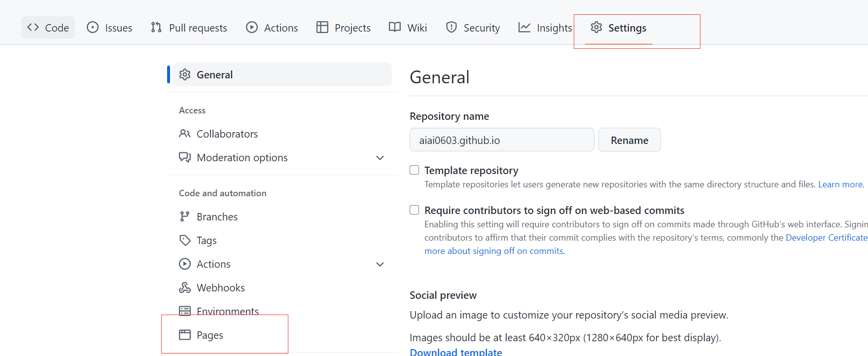The width and height of the screenshot is (868, 356).
Task: Open Pages settings in the sidebar
Action: point(209,335)
